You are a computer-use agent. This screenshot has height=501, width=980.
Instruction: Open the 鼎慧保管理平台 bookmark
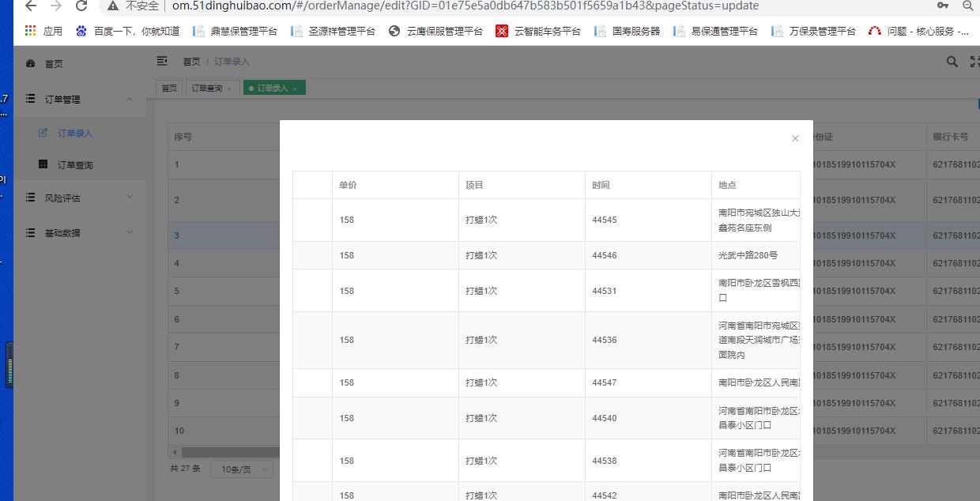coord(236,32)
